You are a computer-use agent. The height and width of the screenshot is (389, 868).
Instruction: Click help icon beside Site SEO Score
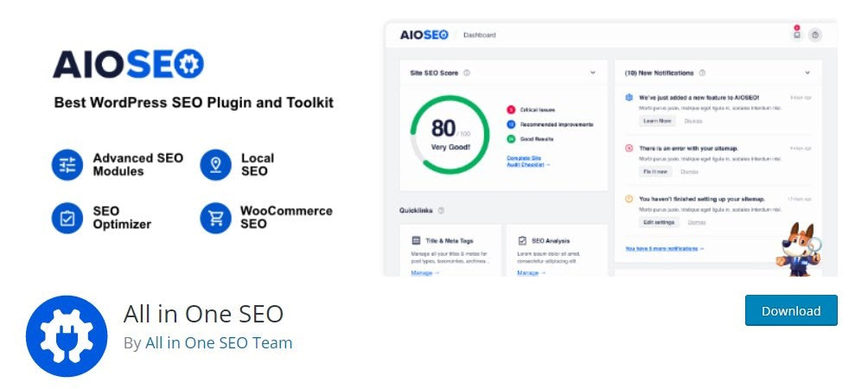(467, 73)
